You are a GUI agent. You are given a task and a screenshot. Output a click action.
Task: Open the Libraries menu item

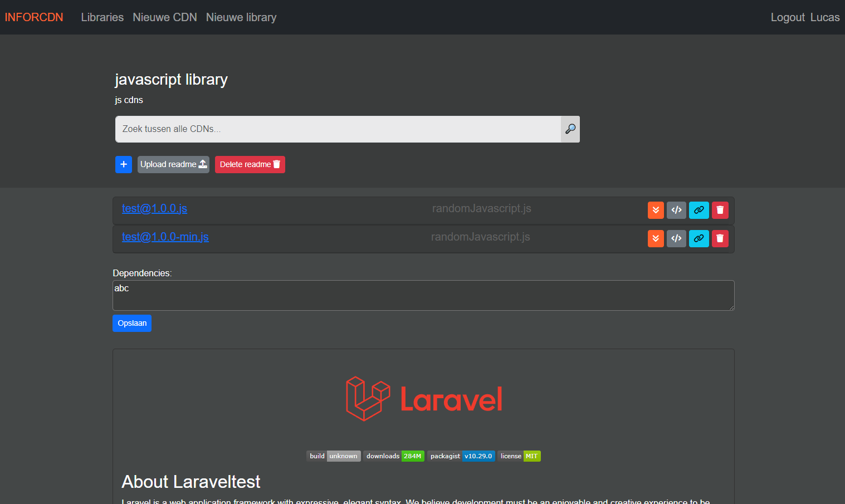click(x=102, y=17)
